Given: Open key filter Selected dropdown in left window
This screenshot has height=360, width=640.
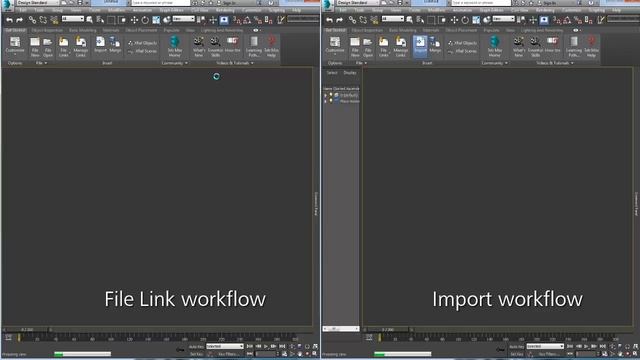Looking at the screenshot, I should [x=225, y=346].
